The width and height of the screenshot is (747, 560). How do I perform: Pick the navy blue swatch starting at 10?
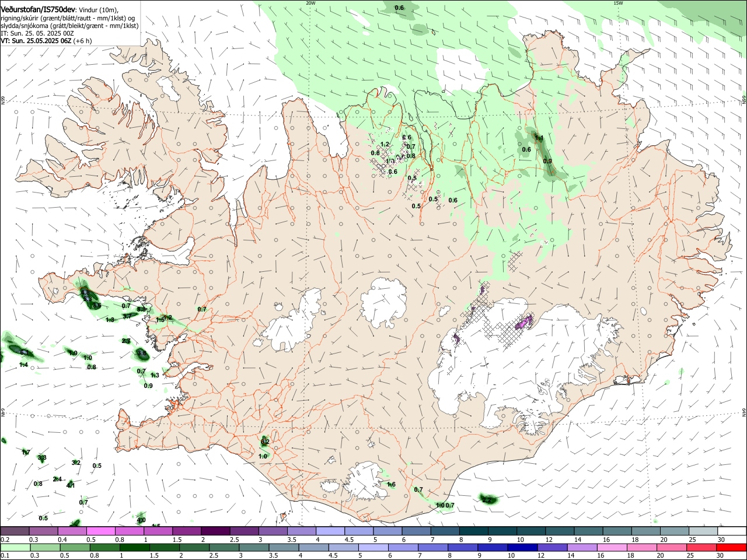click(x=522, y=547)
